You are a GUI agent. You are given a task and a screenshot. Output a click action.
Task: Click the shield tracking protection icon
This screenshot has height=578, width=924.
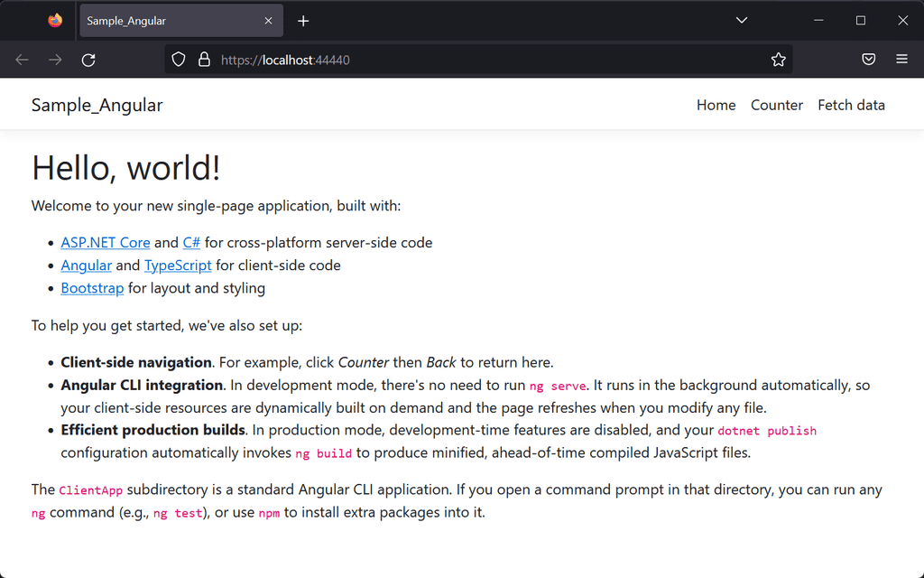coord(178,60)
